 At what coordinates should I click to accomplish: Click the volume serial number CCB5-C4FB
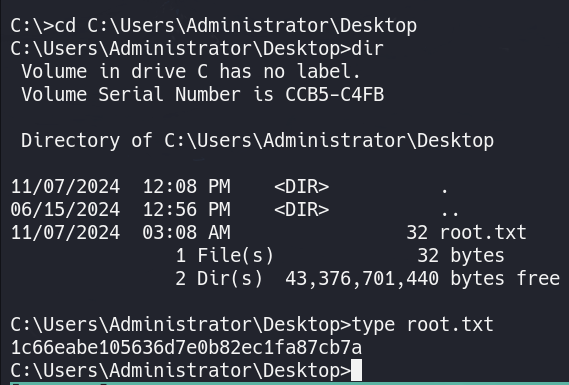[335, 94]
